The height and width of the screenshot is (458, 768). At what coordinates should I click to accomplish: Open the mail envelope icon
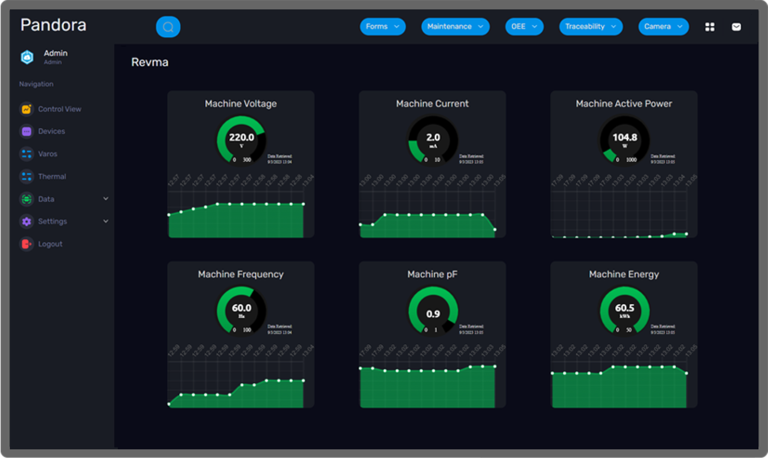coord(737,27)
